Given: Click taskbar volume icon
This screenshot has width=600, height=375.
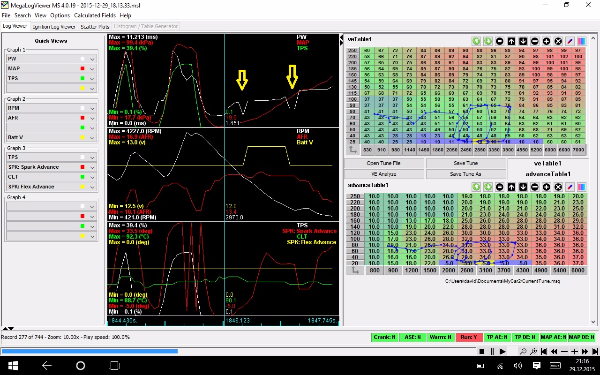Looking at the screenshot, I should (x=518, y=366).
